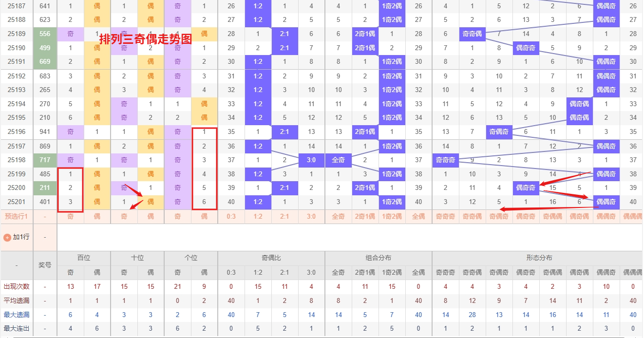Click the 十位 column group header
This screenshot has width=644, height=338.
click(137, 258)
